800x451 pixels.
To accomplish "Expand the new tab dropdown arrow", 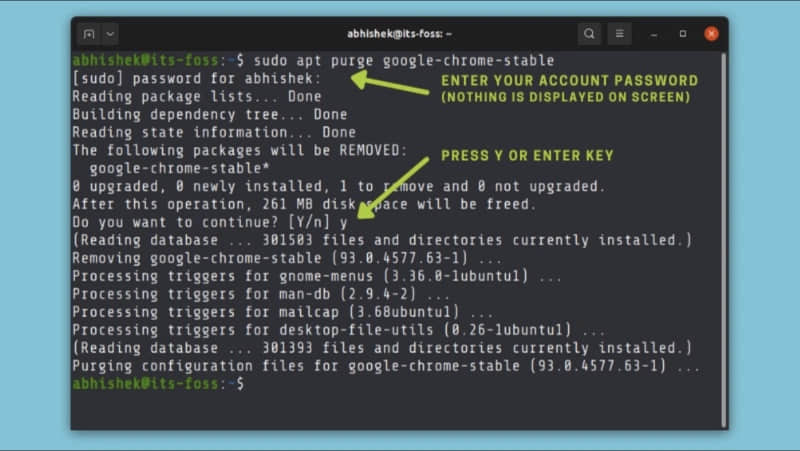I will click(110, 34).
